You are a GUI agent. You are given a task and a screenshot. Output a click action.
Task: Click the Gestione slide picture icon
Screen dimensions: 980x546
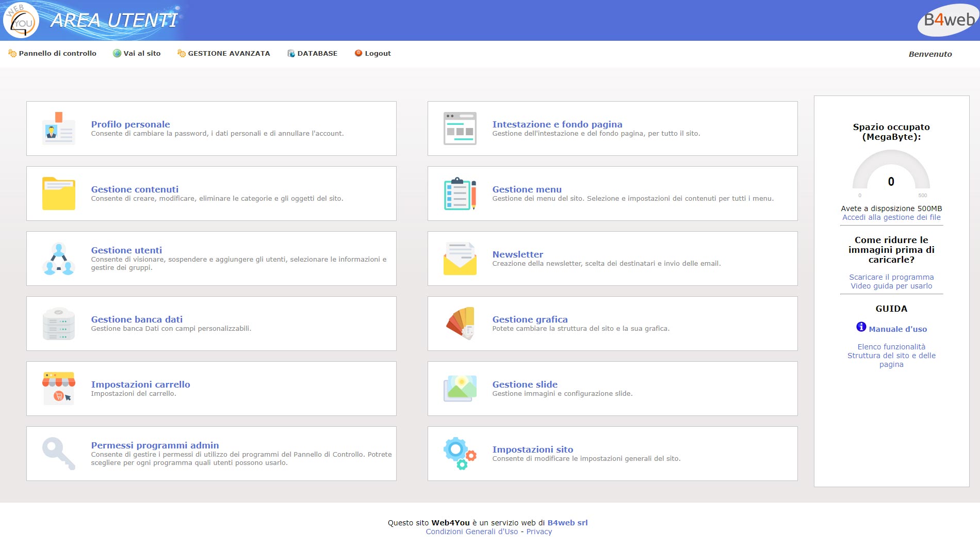pyautogui.click(x=460, y=389)
